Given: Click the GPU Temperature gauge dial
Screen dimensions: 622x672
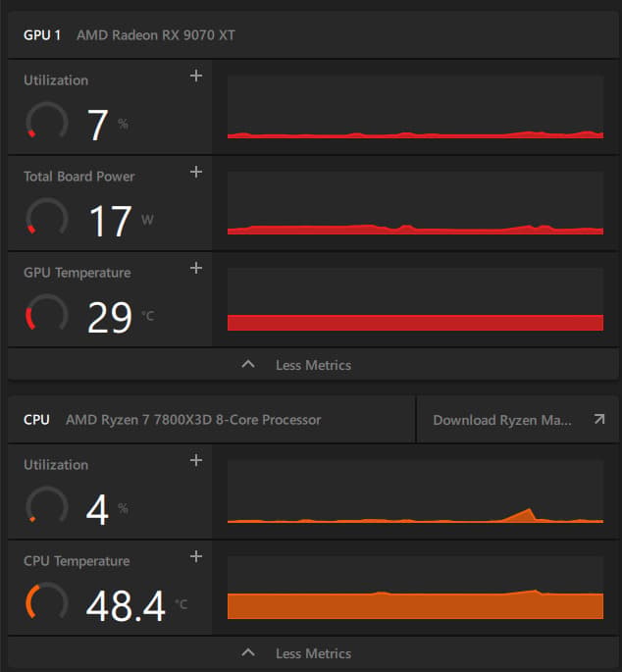Looking at the screenshot, I should coord(47,313).
